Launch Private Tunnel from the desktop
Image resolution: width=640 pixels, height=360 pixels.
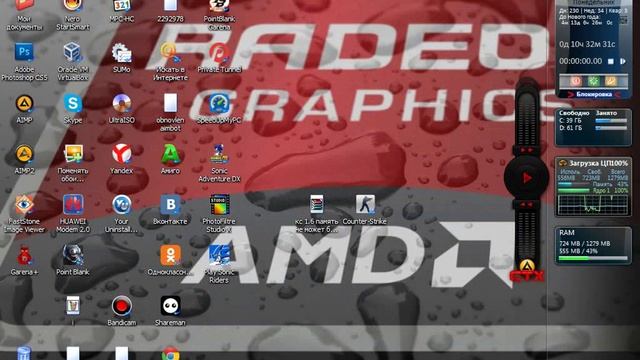[219, 52]
